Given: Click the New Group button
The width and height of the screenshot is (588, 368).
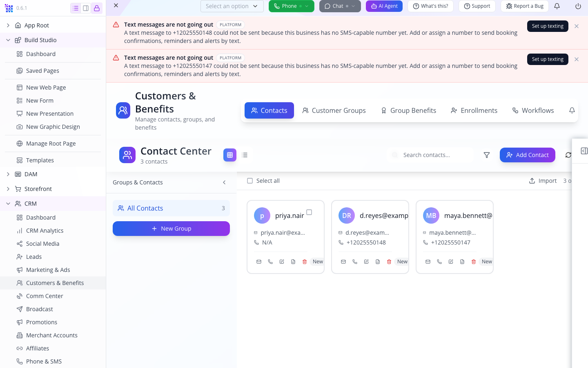Looking at the screenshot, I should tap(171, 229).
